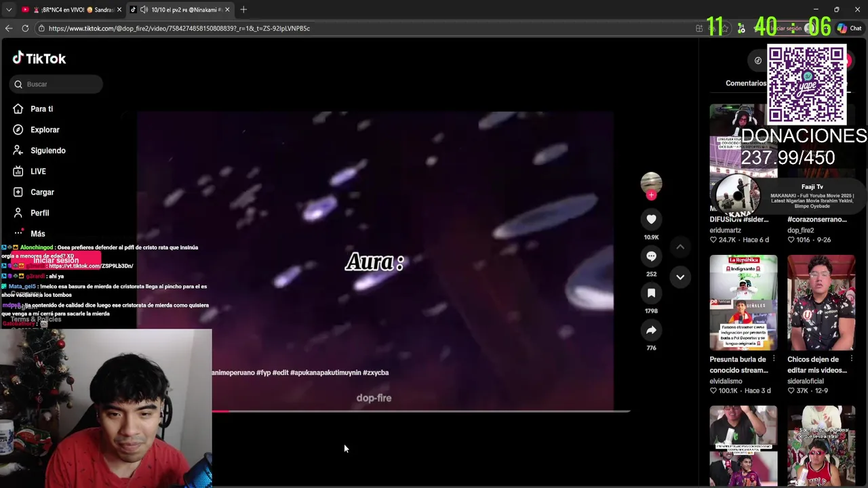Switch to the Comentarios tab
Screen dimensions: 868x488
pyautogui.click(x=745, y=83)
